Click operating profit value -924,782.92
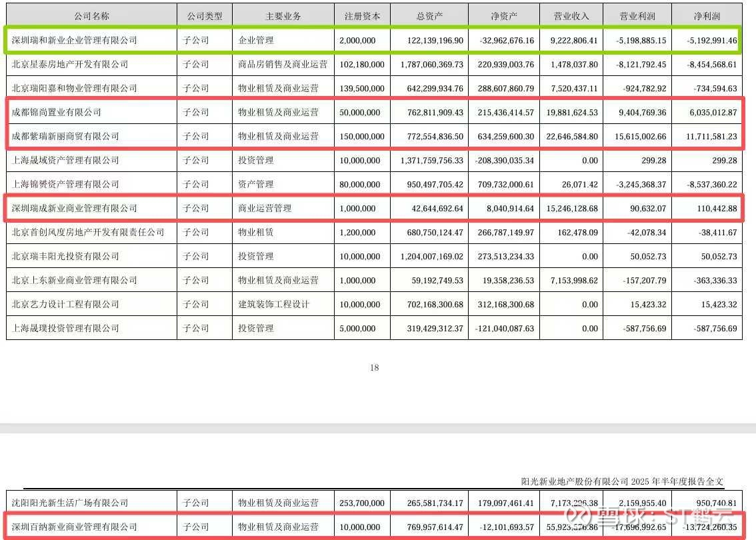Image resolution: width=756 pixels, height=540 pixels. pos(645,89)
